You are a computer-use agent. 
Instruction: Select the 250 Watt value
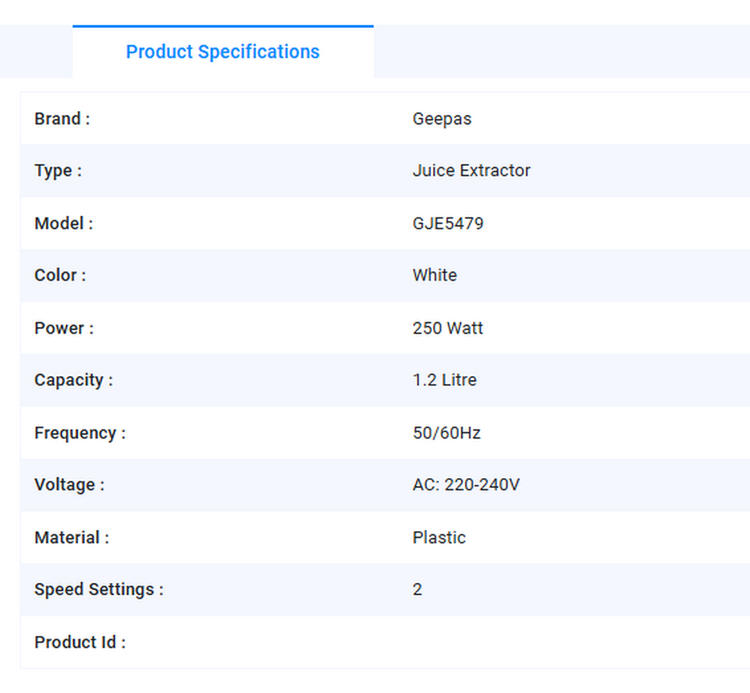(447, 328)
